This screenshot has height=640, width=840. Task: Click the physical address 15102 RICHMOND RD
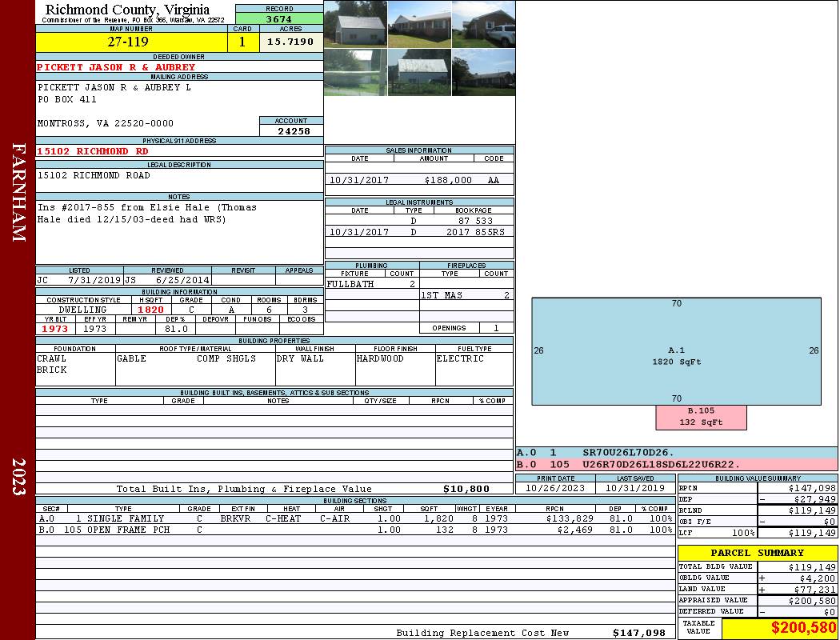click(93, 151)
